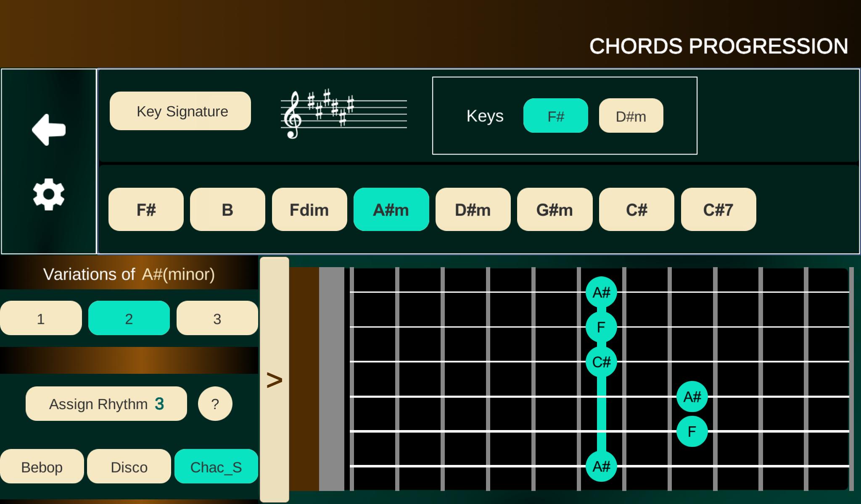Select the highlighted A#m chord
Image resolution: width=861 pixels, height=504 pixels.
tap(391, 209)
